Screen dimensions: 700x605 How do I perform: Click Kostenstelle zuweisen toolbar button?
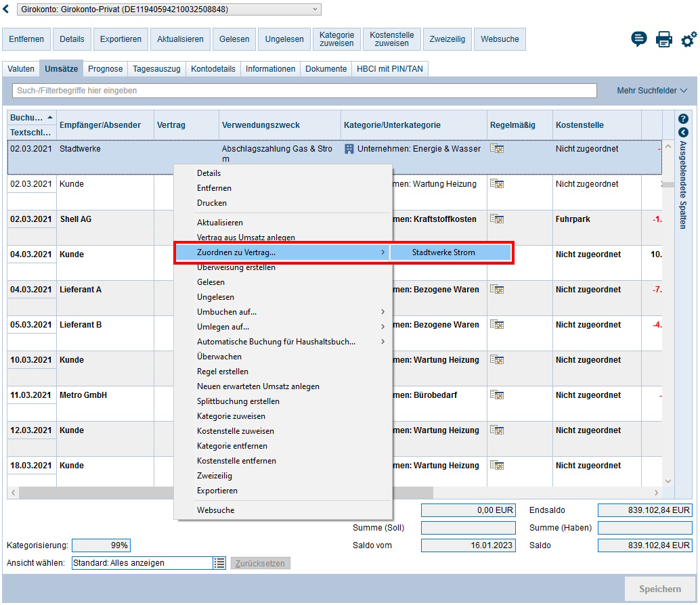(391, 39)
